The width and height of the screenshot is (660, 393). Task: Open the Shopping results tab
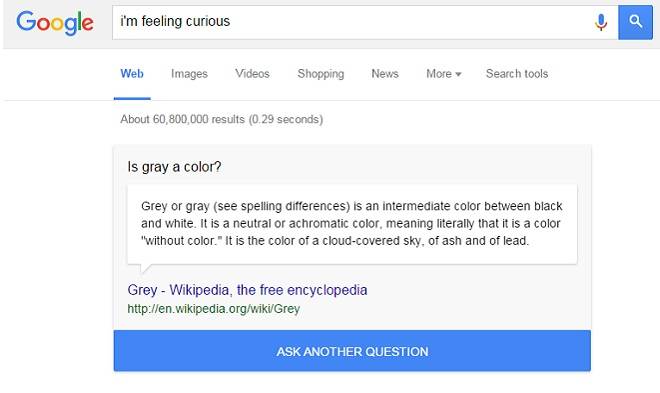pyautogui.click(x=321, y=74)
